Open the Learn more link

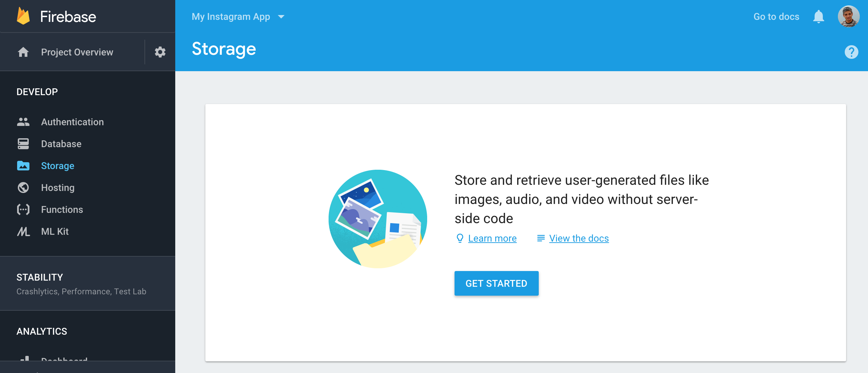[492, 238]
